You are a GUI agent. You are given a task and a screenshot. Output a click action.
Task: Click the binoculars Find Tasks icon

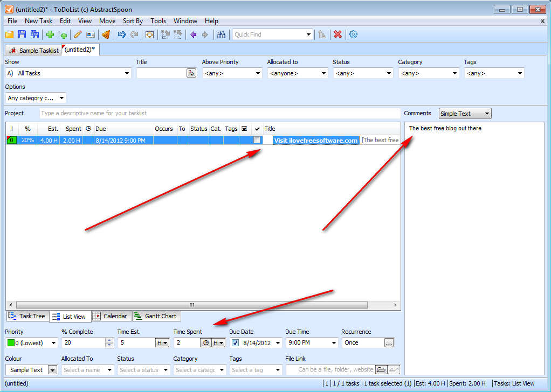pos(221,34)
